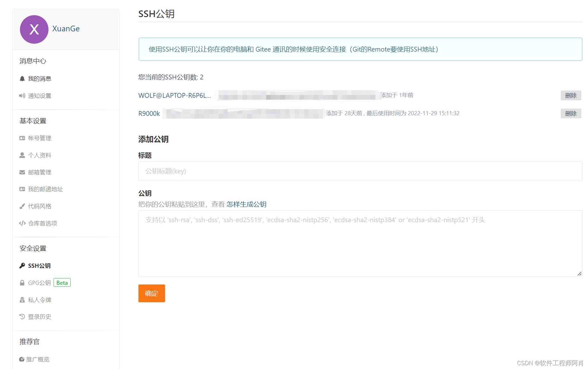This screenshot has height=369, width=588.
Task: Select the brush icon for 代码风格
Action: [x=22, y=206]
